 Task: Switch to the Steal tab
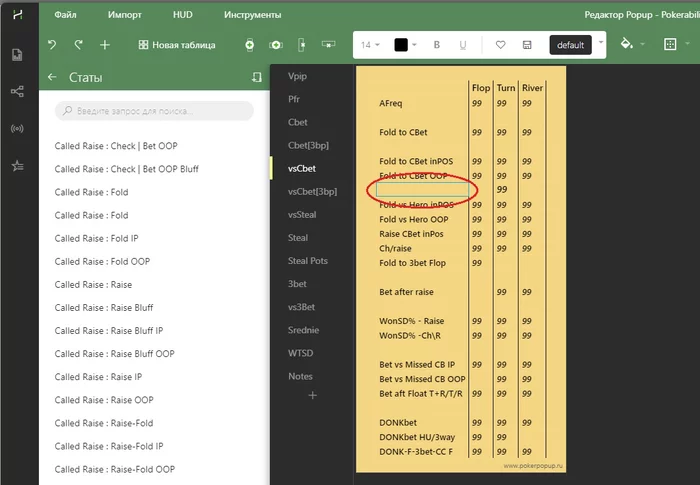point(298,238)
